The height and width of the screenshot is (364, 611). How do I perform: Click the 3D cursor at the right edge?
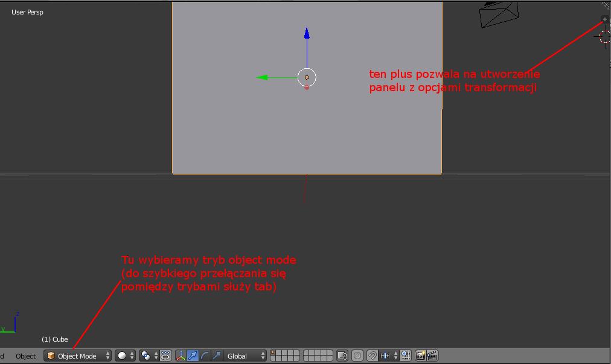(x=604, y=37)
